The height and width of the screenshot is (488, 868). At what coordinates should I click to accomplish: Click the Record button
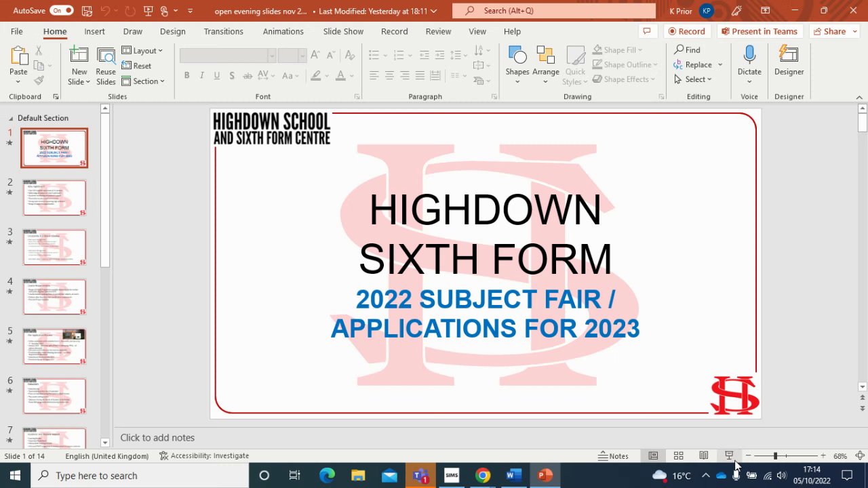point(686,31)
